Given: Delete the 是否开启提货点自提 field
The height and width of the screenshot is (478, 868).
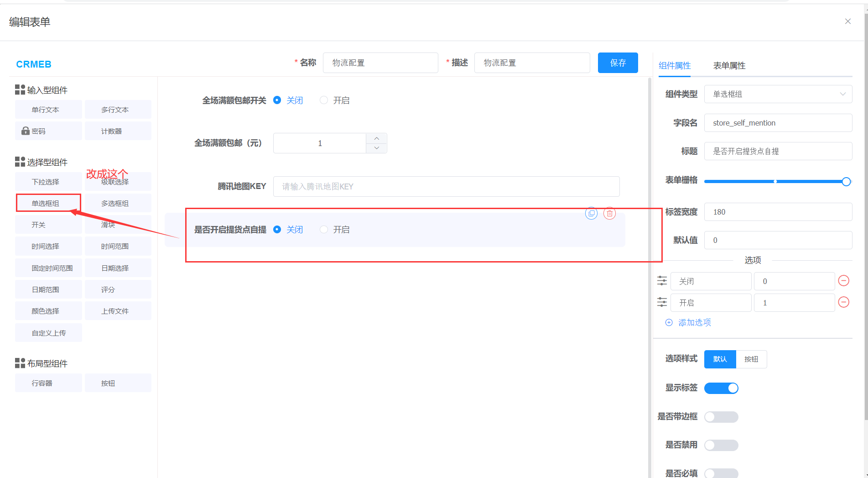Looking at the screenshot, I should coord(609,213).
